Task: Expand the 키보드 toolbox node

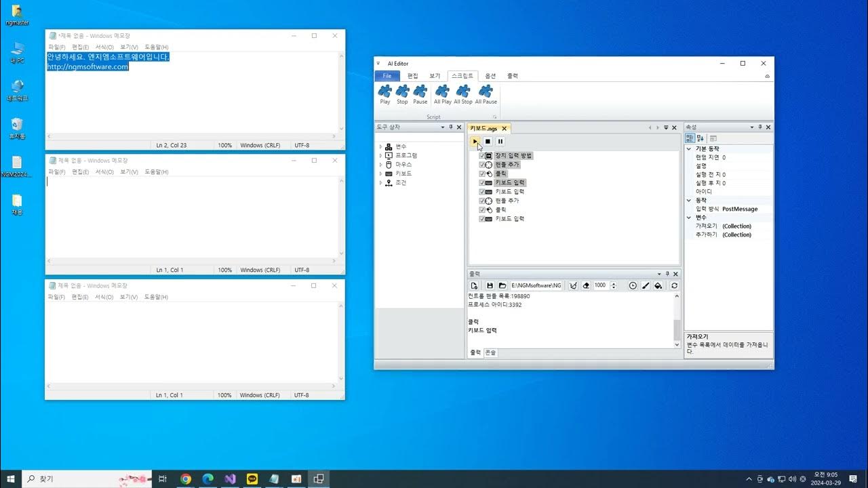Action: [380, 174]
